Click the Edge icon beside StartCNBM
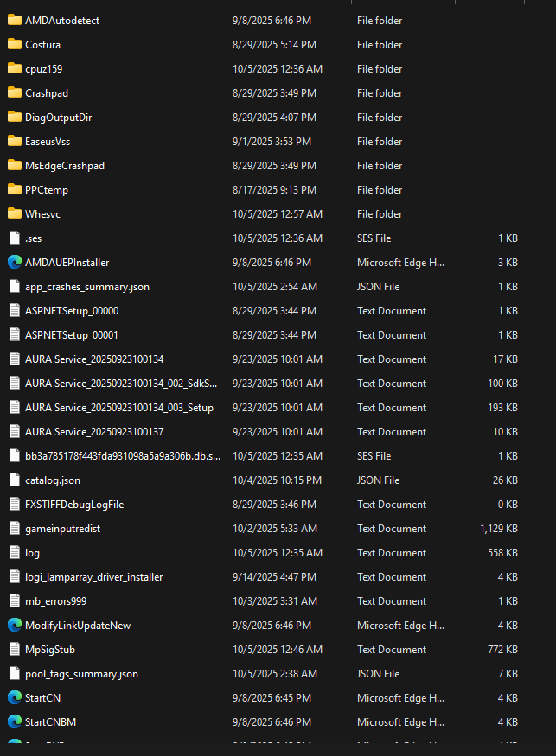Image resolution: width=556 pixels, height=756 pixels. pyautogui.click(x=15, y=721)
